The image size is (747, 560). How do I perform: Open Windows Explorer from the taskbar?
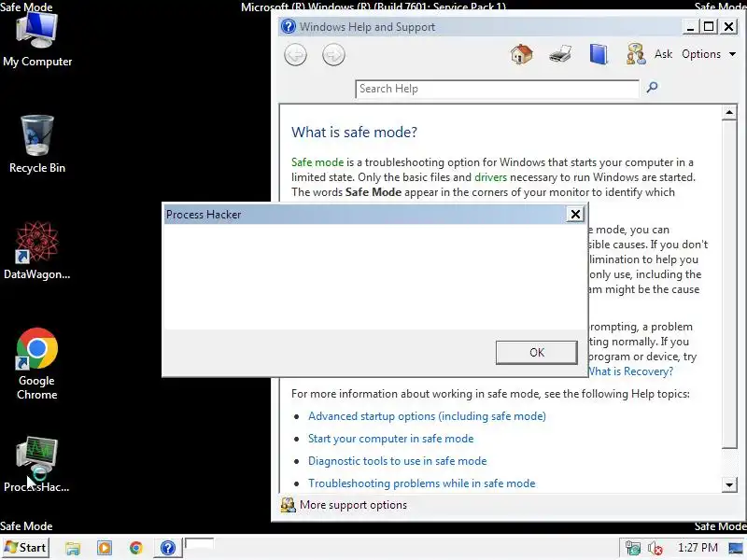73,548
